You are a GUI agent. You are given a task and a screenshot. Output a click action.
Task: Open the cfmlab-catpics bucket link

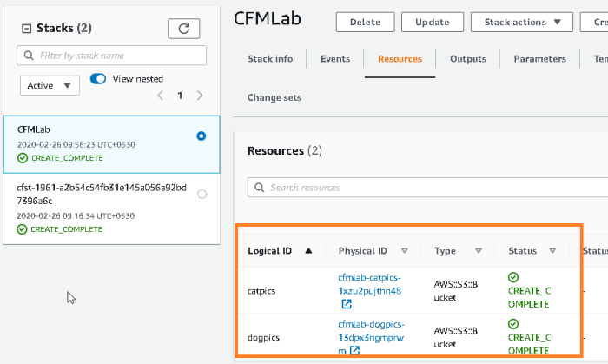pyautogui.click(x=369, y=283)
